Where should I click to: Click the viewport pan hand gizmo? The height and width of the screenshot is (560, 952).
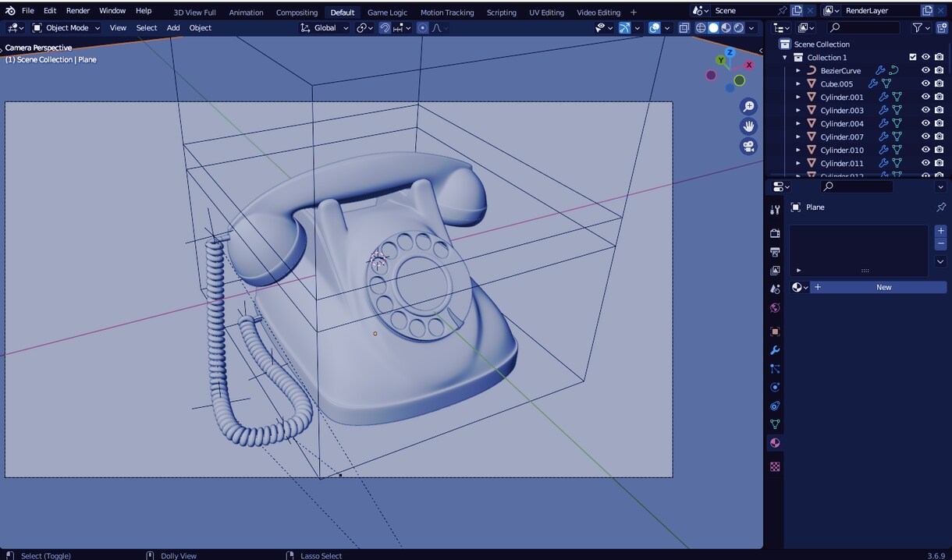(x=748, y=126)
